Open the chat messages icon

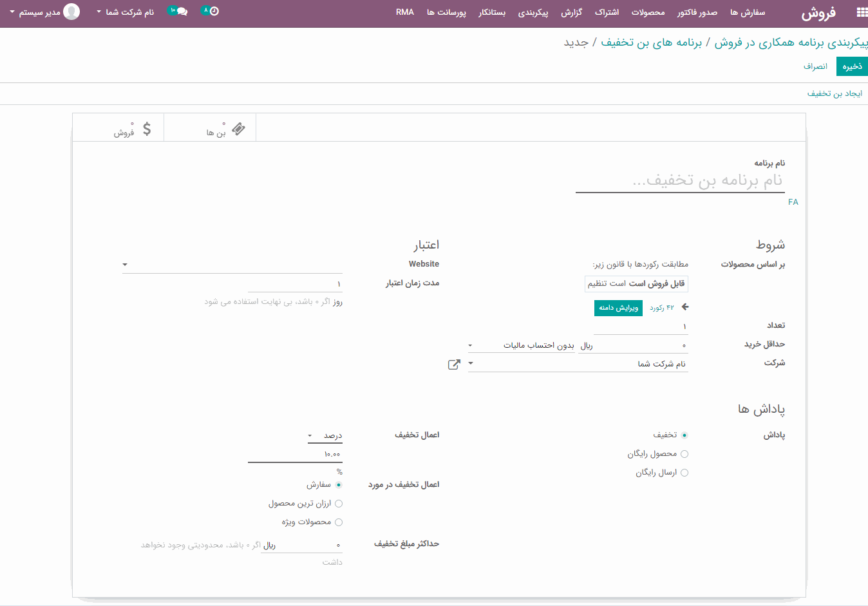[x=180, y=12]
